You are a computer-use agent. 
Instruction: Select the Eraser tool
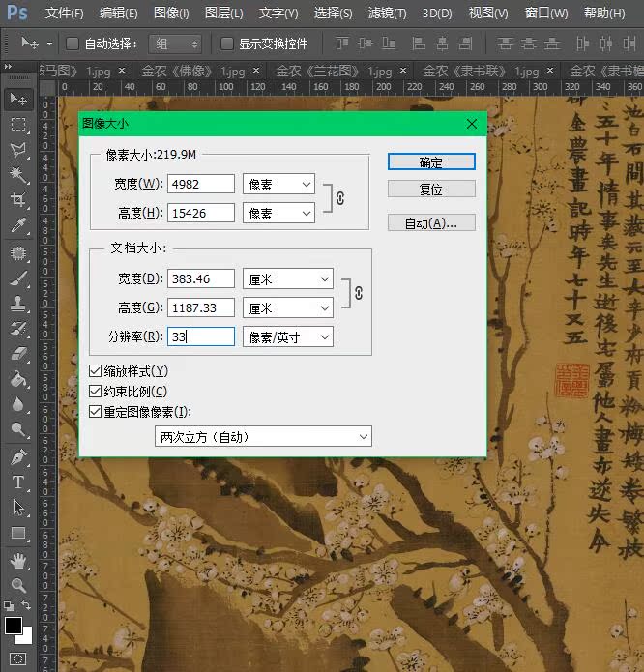coord(18,354)
